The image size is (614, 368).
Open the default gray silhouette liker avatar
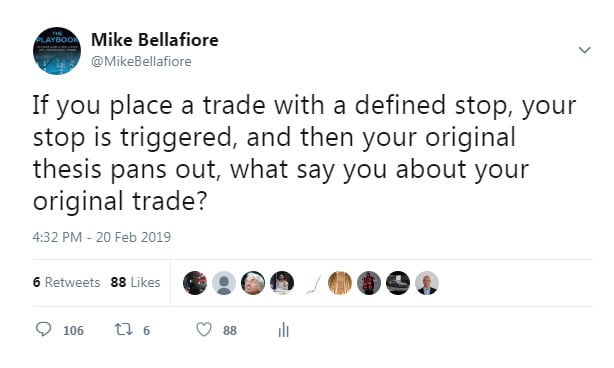point(224,283)
